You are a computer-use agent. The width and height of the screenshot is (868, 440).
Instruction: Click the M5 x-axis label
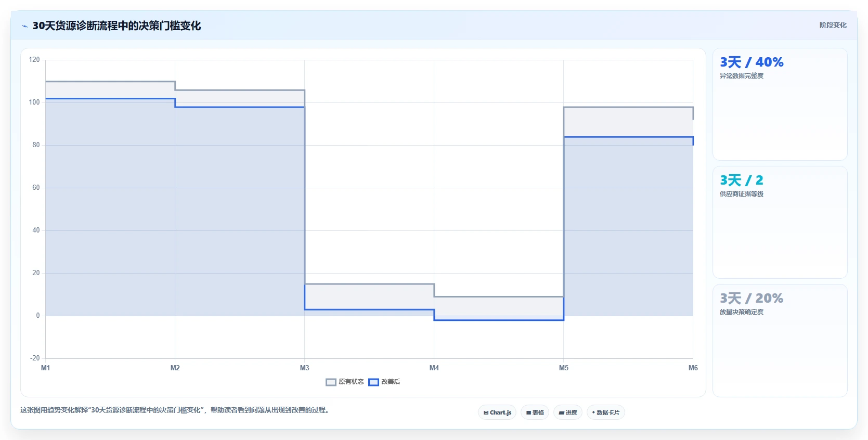pos(564,368)
